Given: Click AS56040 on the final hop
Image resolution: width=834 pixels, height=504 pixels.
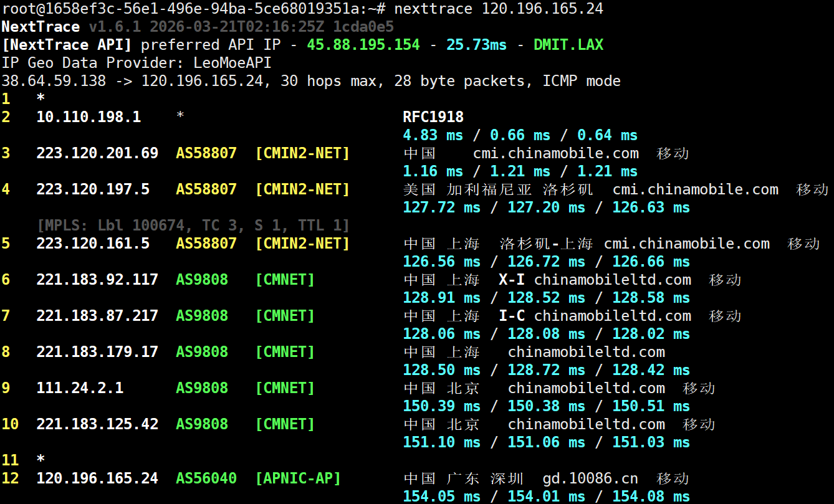Looking at the screenshot, I should tap(206, 478).
